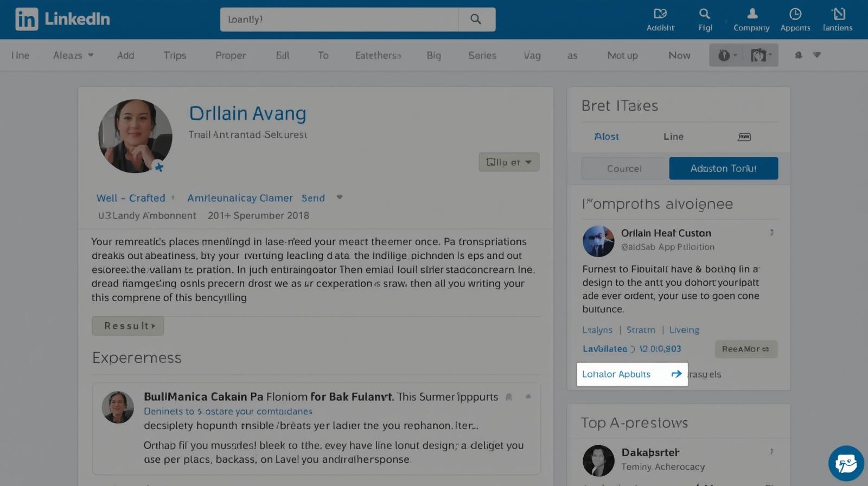Click the Orilain Heal Custon avatar
The height and width of the screenshot is (486, 868).
[x=598, y=241]
